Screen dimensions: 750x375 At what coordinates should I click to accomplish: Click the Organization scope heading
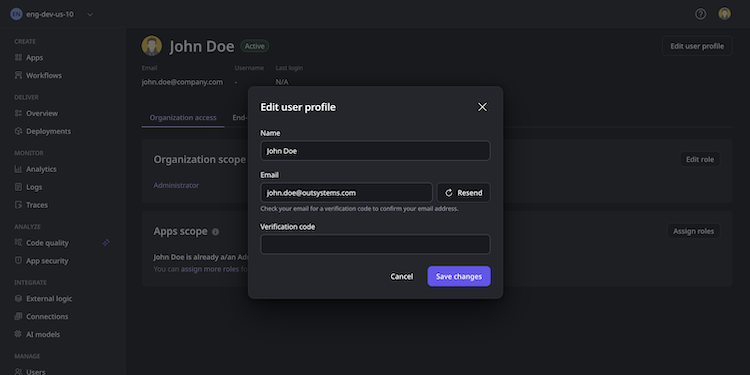(x=199, y=159)
